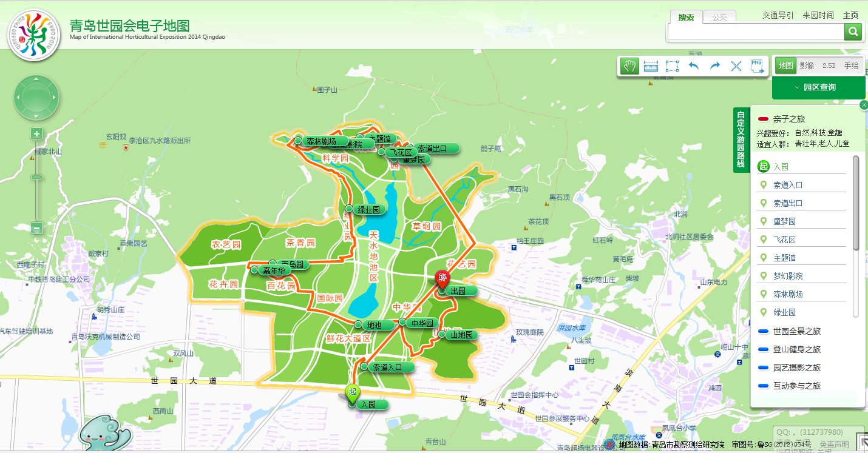Screen dimensions: 868x453
Task: Pan map left with the compass arrow
Action: 18,98
